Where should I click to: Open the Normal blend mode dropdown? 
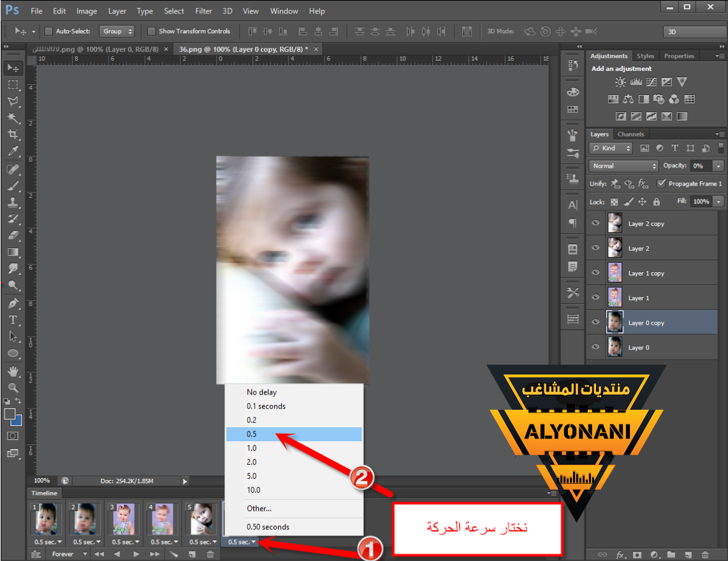point(623,166)
